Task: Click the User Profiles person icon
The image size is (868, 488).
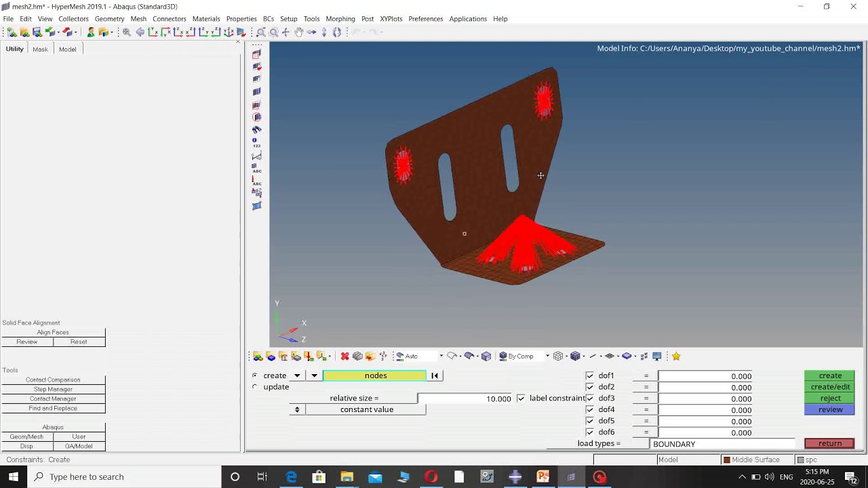Action: tap(90, 32)
